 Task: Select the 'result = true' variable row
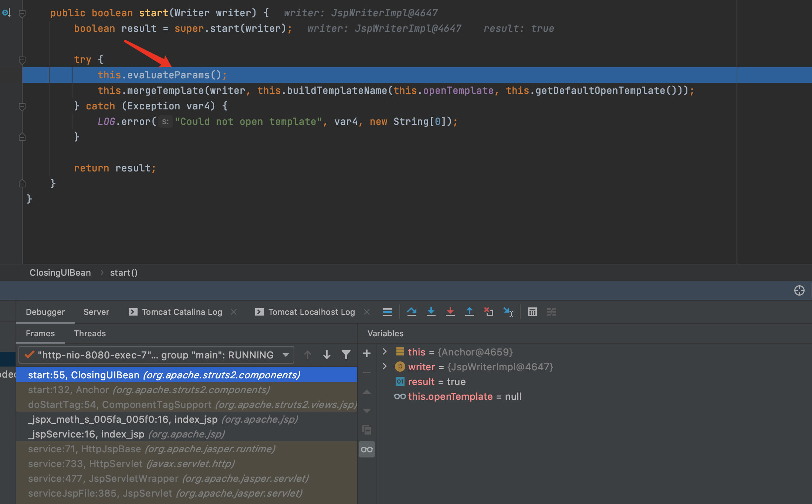point(595,381)
